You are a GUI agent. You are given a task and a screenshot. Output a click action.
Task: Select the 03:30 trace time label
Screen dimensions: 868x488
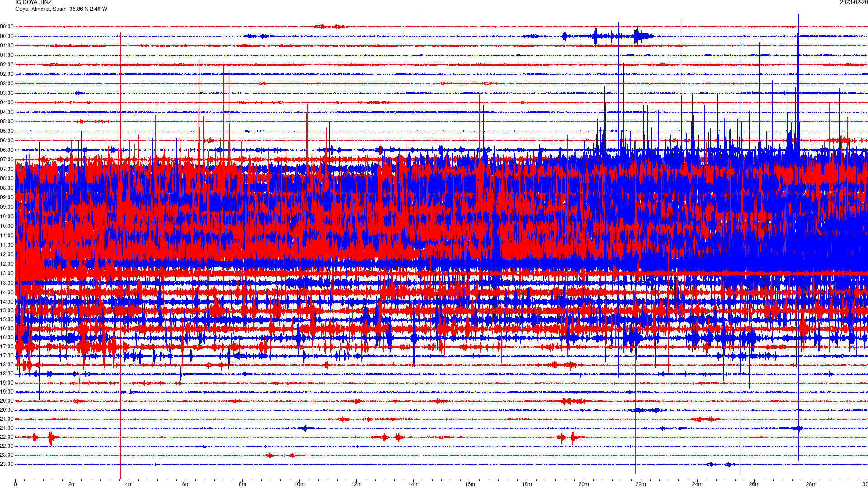point(7,93)
